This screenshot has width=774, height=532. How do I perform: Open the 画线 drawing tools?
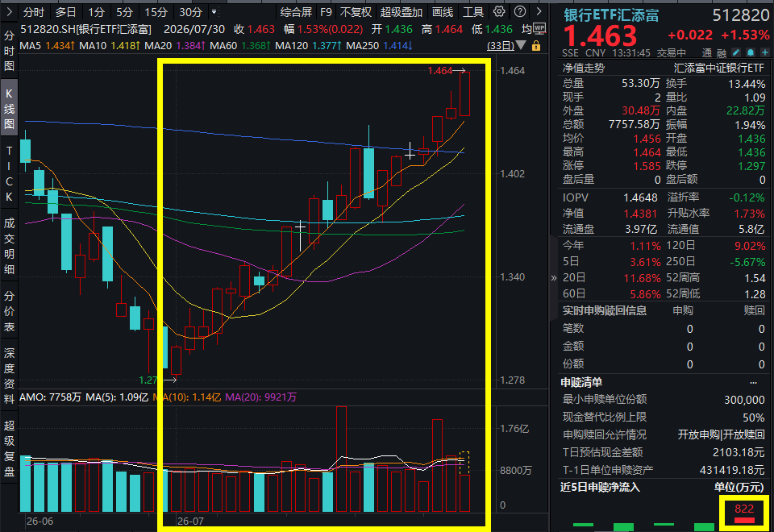tap(443, 12)
